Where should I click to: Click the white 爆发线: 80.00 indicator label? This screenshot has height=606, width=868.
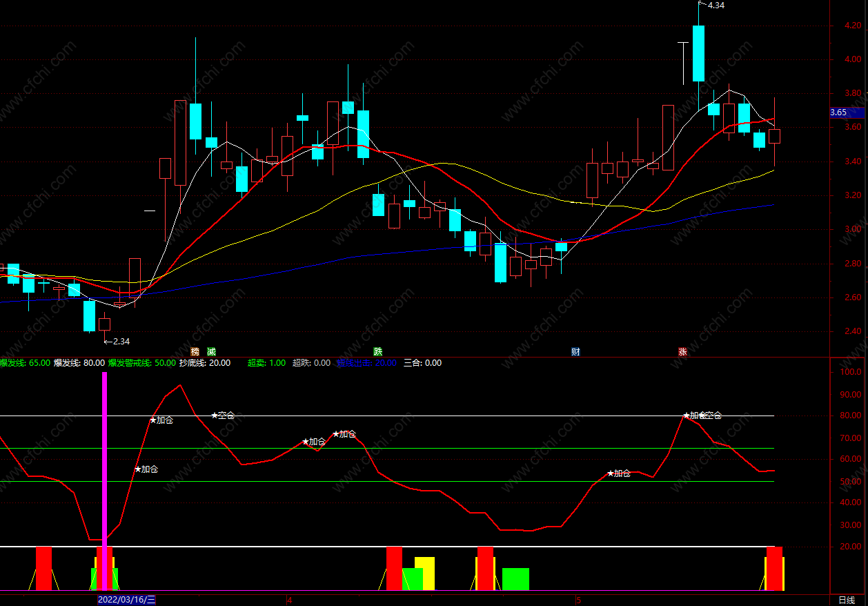(x=79, y=363)
